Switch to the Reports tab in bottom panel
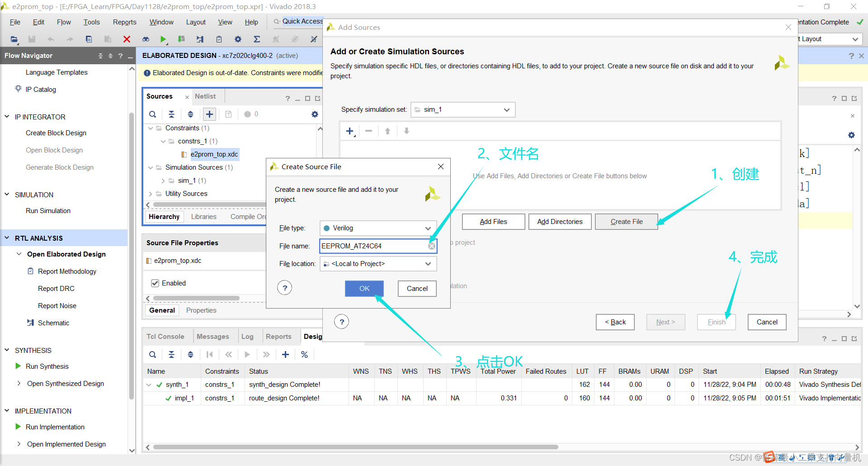 [x=278, y=337]
